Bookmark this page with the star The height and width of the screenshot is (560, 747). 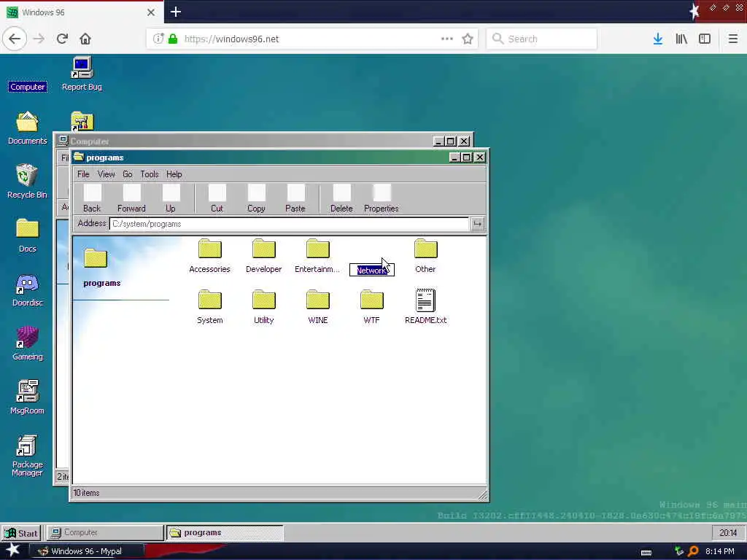click(x=468, y=39)
